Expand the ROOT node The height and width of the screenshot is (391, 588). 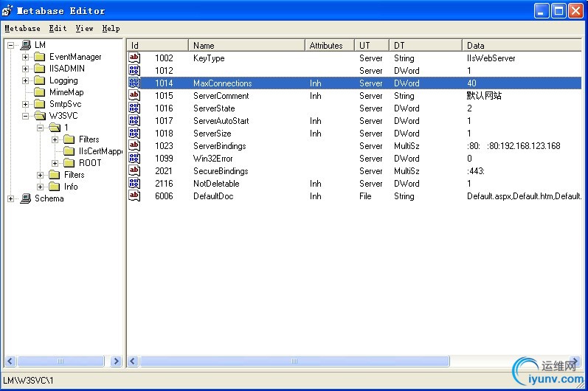pyautogui.click(x=55, y=164)
